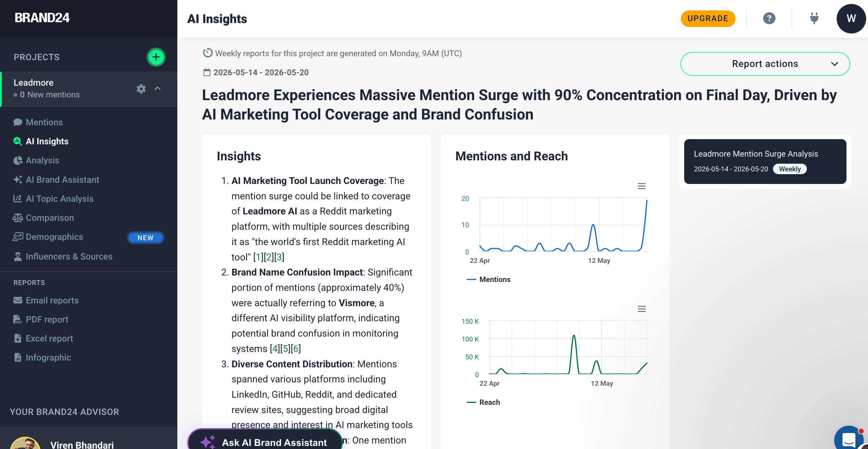Click the Infographic file icon

click(18, 357)
